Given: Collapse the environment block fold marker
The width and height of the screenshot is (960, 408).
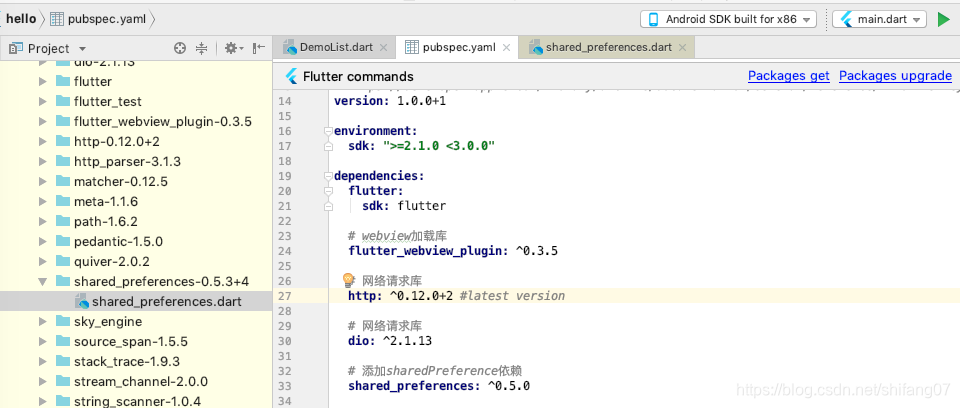Looking at the screenshot, I should coord(328,130).
